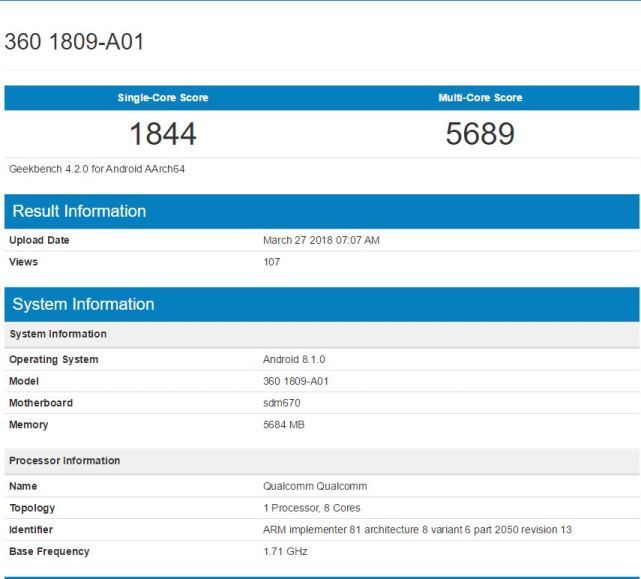The image size is (641, 579).
Task: Click the Memory value 5684 MB
Action: point(284,425)
